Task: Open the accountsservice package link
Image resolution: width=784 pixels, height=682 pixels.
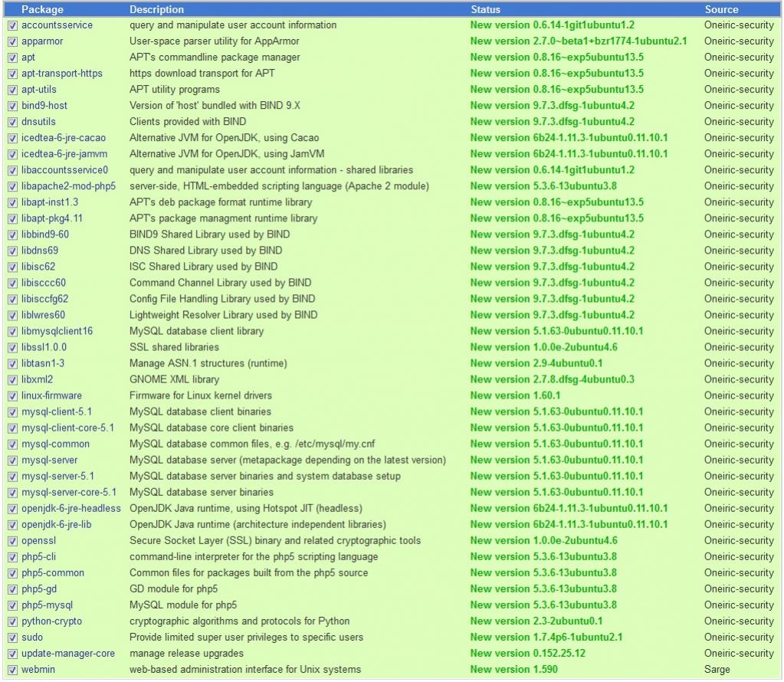Action: pyautogui.click(x=57, y=25)
